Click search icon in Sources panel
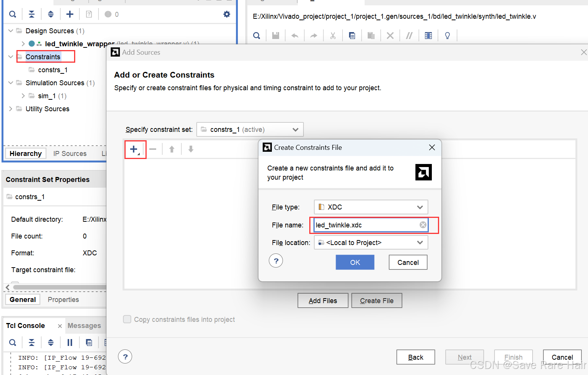The width and height of the screenshot is (588, 375). (x=13, y=14)
